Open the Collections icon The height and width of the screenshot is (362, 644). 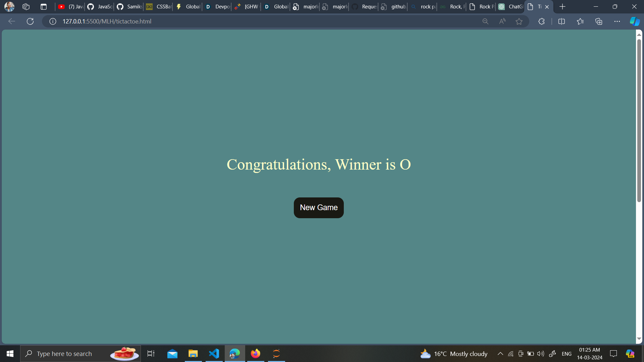click(599, 21)
